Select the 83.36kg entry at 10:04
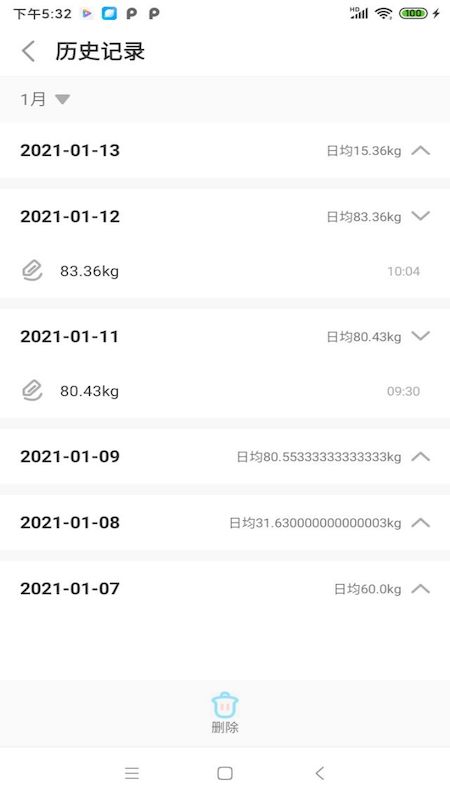 [x=225, y=271]
